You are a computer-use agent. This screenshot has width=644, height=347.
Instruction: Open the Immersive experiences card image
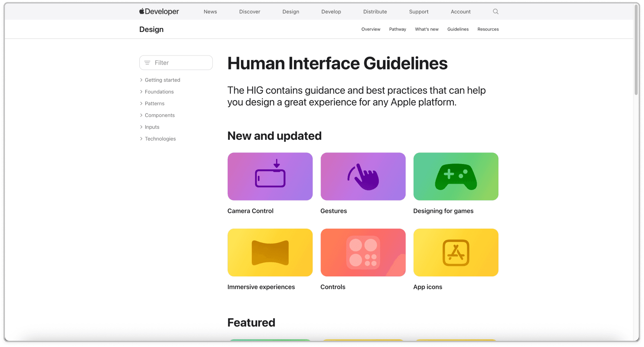pyautogui.click(x=270, y=253)
